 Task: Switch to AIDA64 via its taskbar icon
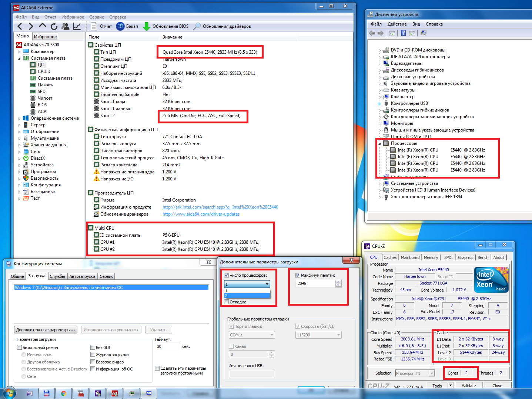[x=115, y=393]
